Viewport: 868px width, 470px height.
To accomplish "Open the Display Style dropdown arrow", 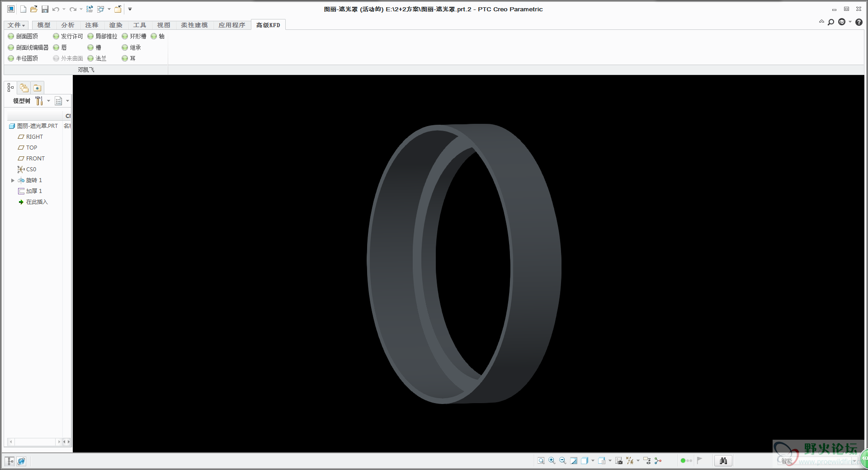I will pos(593,461).
